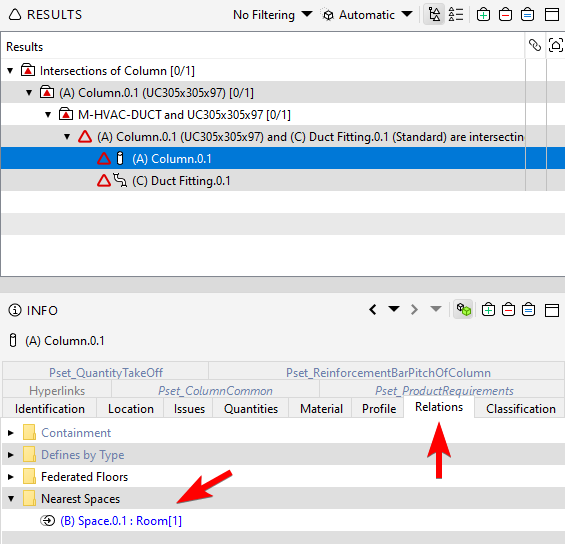Click the Results panel triangle icon

coord(15,15)
